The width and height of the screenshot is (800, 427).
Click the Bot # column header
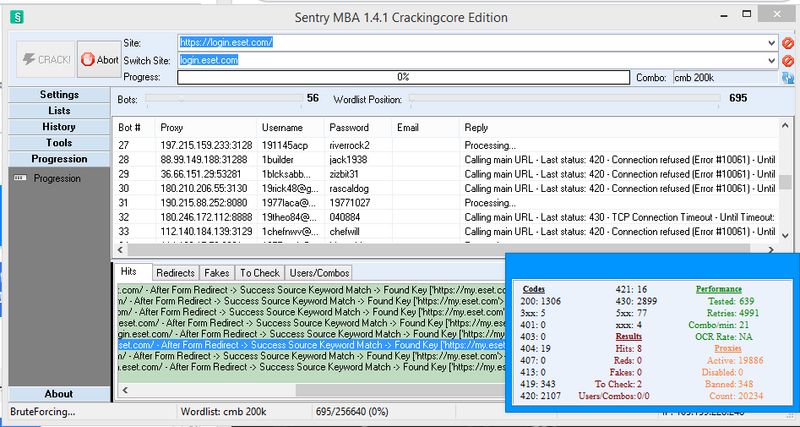tap(133, 128)
